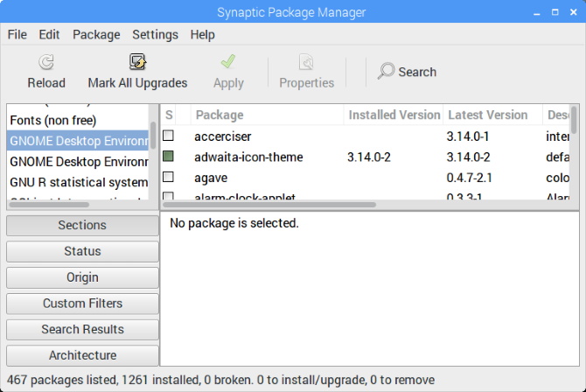Select Fonts (non free) section
This screenshot has width=586, height=392.
click(52, 120)
